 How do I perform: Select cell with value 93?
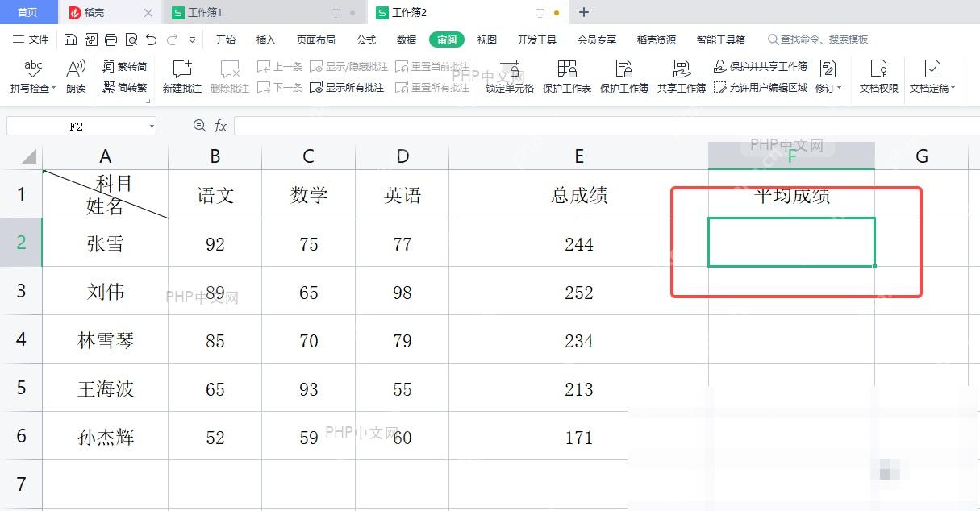(309, 388)
